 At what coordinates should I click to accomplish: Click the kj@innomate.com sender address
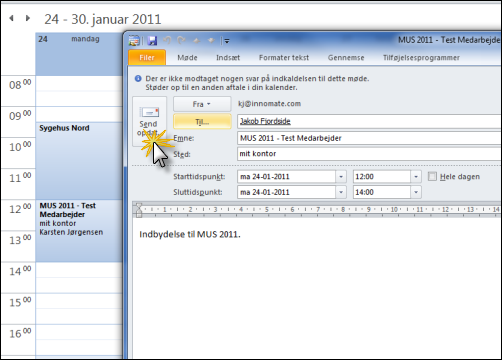coord(269,104)
